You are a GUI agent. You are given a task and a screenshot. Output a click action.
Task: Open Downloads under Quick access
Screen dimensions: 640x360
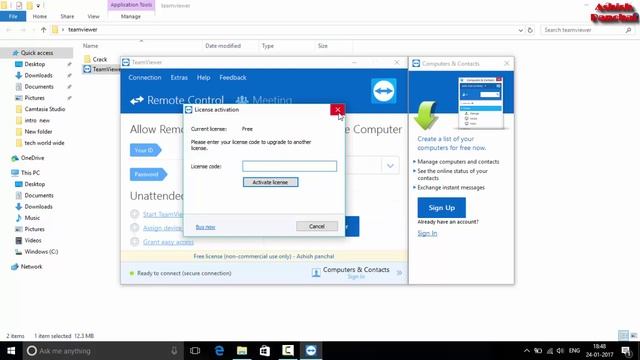point(38,76)
